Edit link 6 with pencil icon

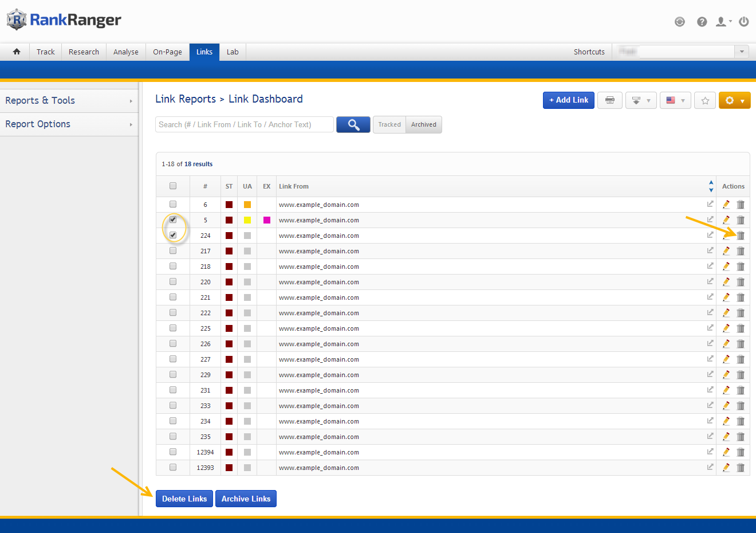coord(726,205)
